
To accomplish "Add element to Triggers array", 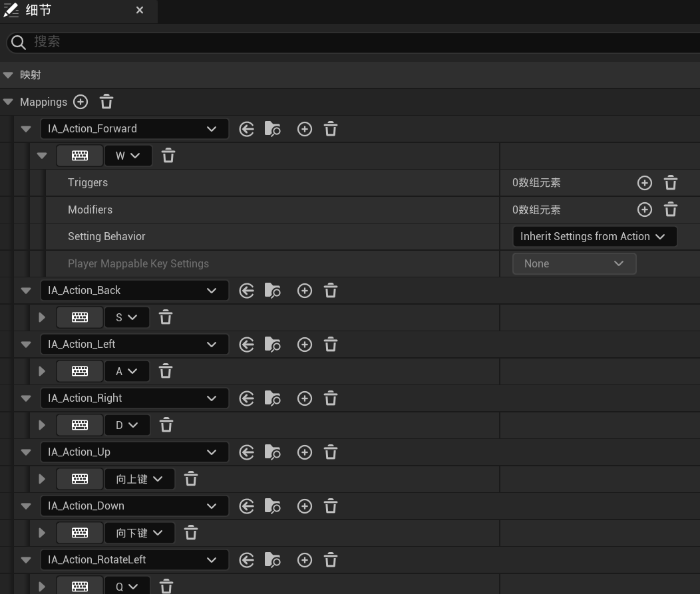I will 644,183.
